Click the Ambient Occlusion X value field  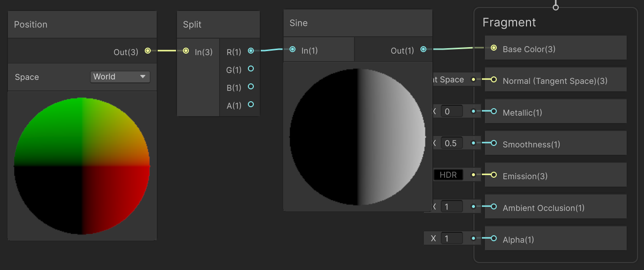[x=452, y=206]
